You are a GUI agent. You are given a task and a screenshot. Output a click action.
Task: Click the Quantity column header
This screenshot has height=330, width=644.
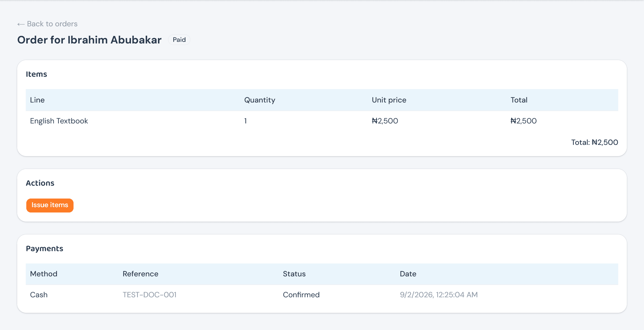[259, 100]
